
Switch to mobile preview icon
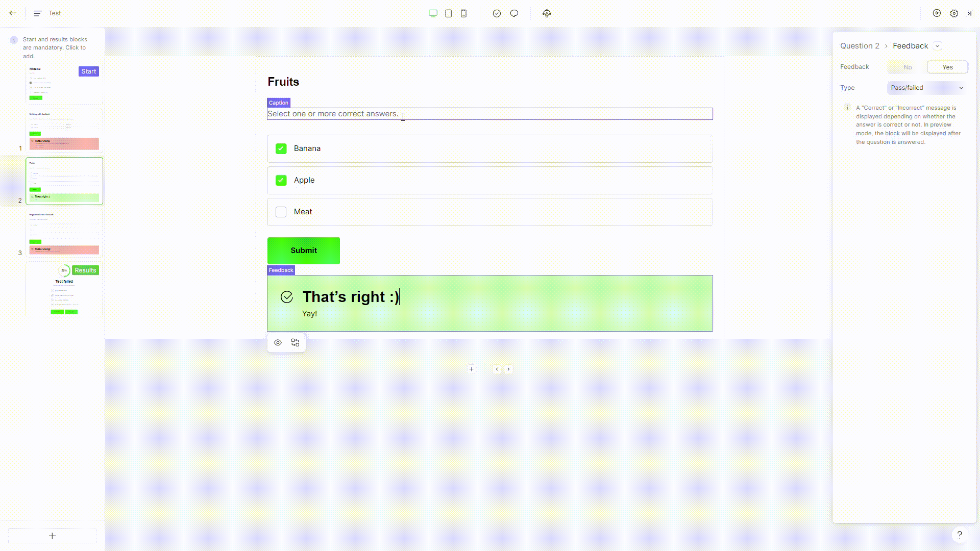pyautogui.click(x=463, y=13)
